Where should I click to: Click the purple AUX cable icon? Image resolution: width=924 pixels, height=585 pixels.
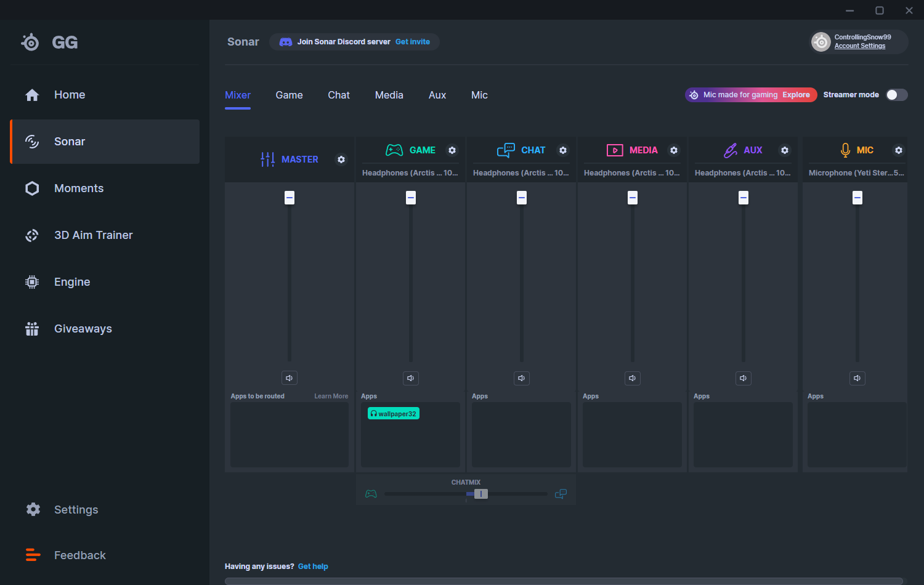(x=731, y=150)
